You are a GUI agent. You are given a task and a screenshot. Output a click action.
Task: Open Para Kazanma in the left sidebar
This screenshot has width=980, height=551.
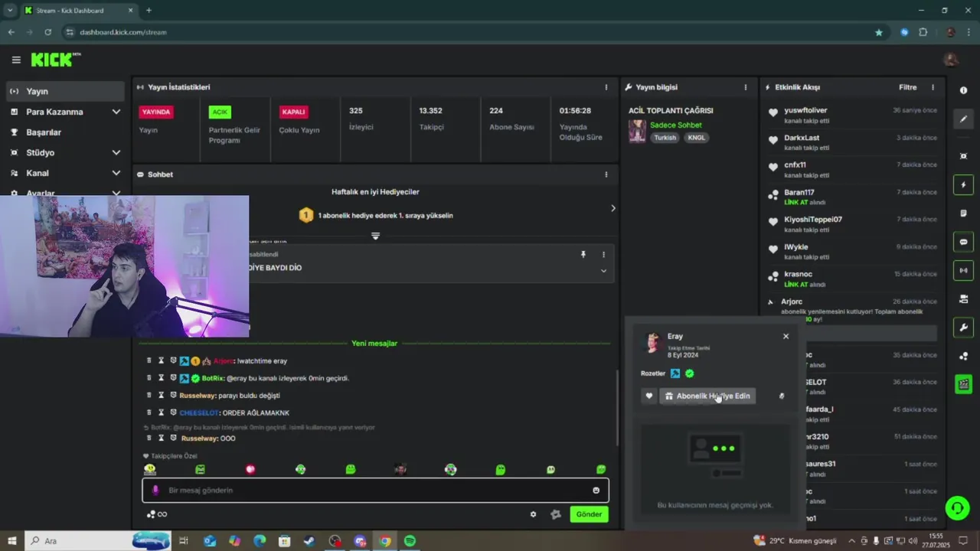point(54,112)
